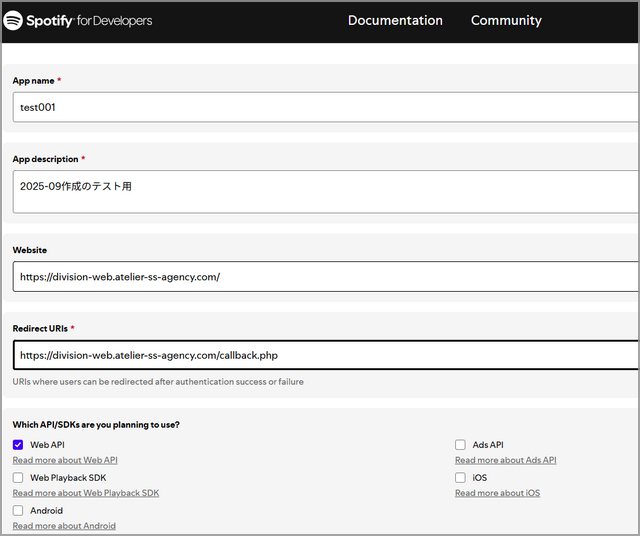The height and width of the screenshot is (536, 640).
Task: Follow Read more about Web Playback SDK link
Action: tap(85, 493)
